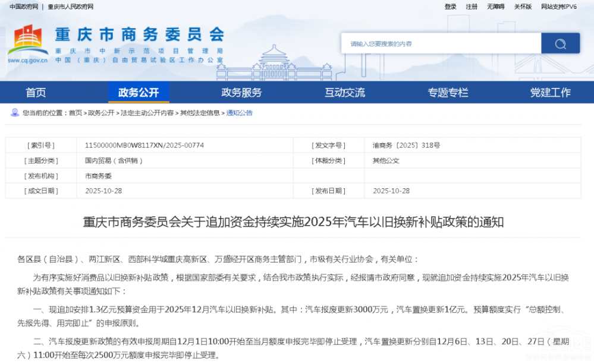The height and width of the screenshot is (364, 594).
Task: Click the search magnifier icon
Action: click(x=560, y=43)
